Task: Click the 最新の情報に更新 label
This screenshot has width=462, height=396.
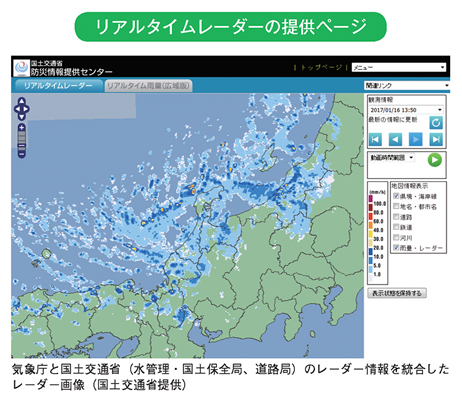Action: [x=393, y=119]
